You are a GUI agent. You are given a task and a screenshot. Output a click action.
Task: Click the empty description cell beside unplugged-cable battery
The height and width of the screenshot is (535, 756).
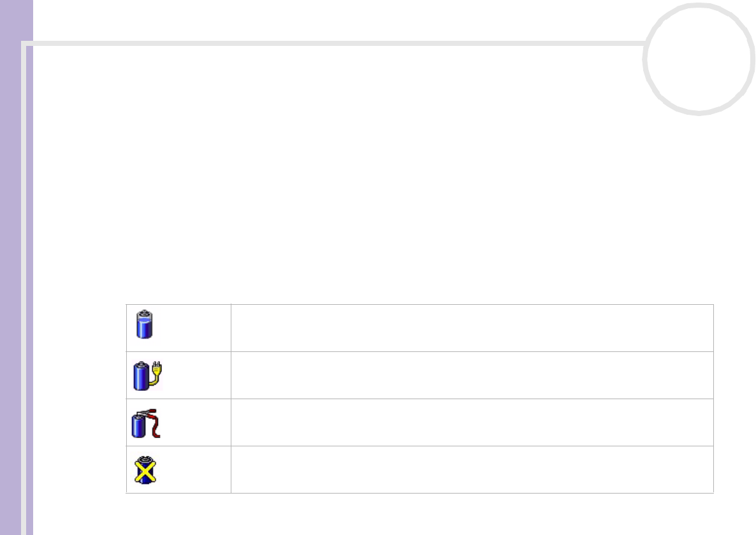[472, 423]
